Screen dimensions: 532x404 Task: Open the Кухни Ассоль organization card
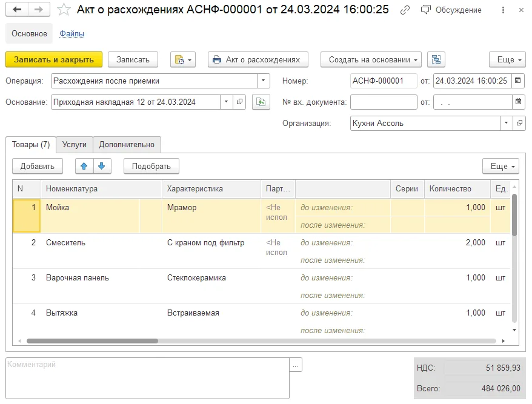coord(519,123)
